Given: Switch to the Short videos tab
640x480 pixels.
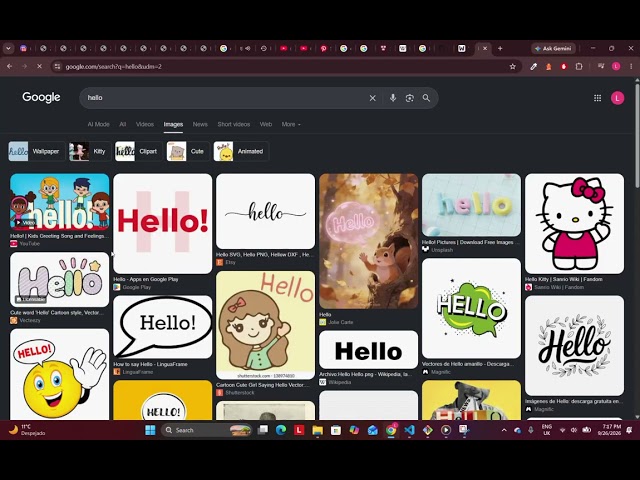Looking at the screenshot, I should click(233, 124).
